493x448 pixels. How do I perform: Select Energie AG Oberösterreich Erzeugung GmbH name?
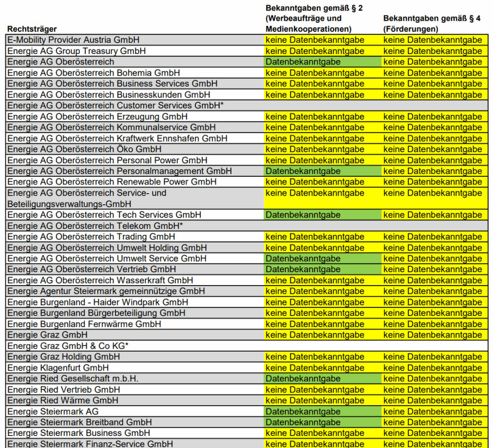pyautogui.click(x=97, y=117)
